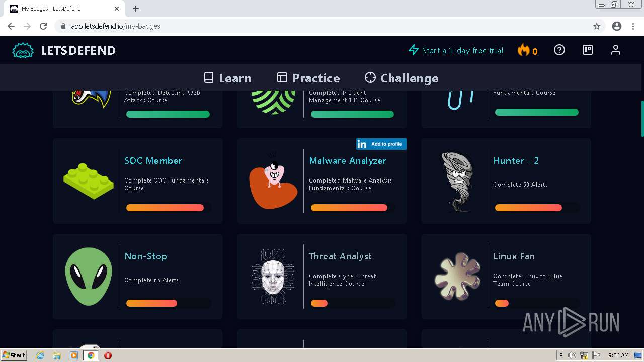The height and width of the screenshot is (362, 644).
Task: Click the Non-Stop progress bar
Action: (169, 303)
